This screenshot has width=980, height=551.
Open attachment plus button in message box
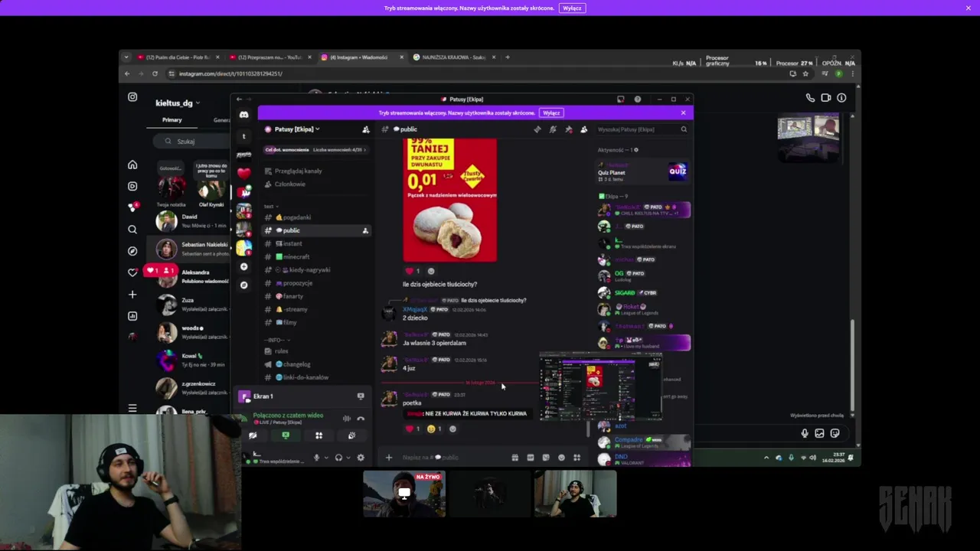(x=389, y=458)
